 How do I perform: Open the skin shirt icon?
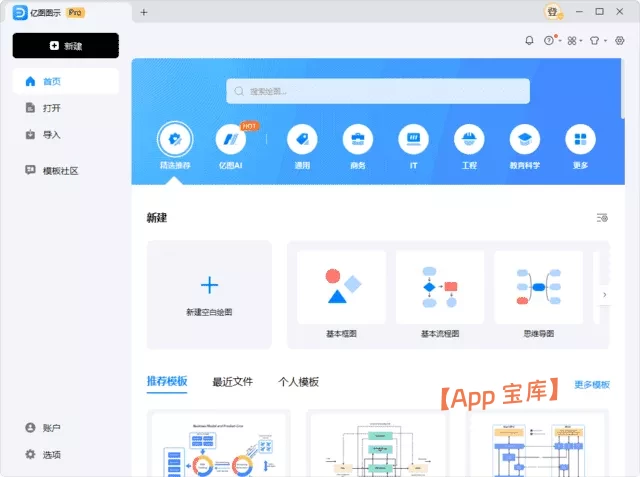pos(595,40)
